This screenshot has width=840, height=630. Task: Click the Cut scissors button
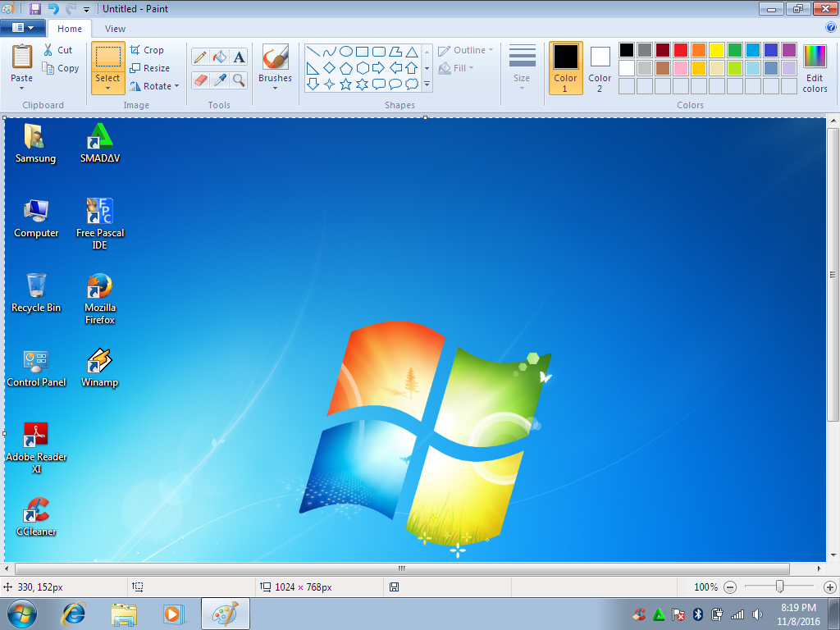coord(58,50)
